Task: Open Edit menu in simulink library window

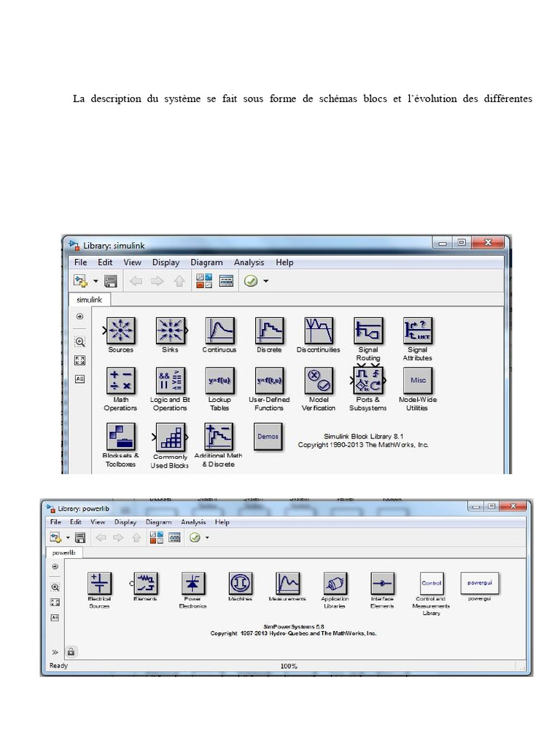Action: click(105, 263)
